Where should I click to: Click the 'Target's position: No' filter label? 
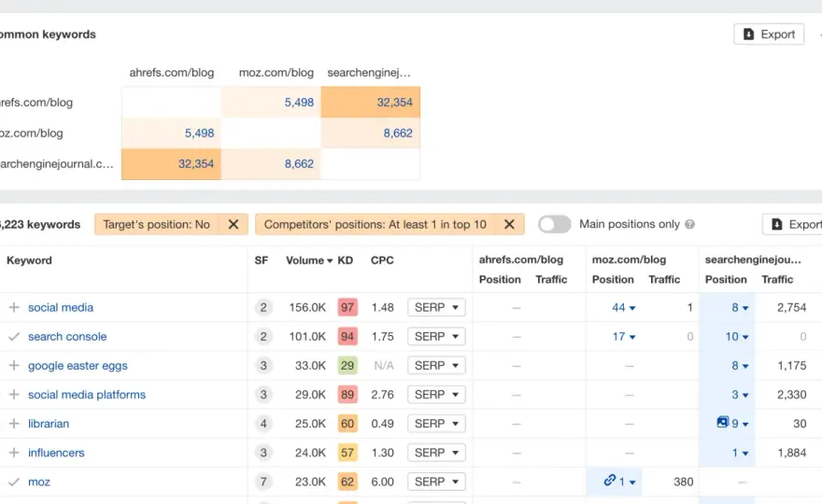tap(156, 224)
